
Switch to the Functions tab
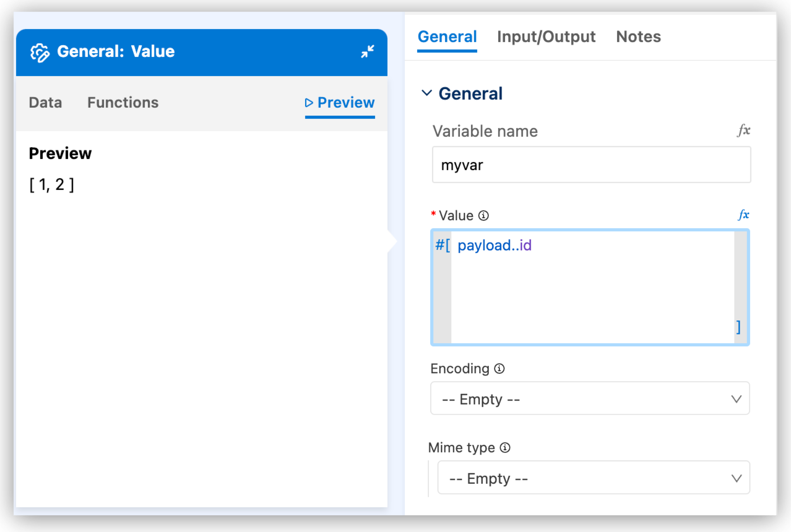[x=123, y=102]
